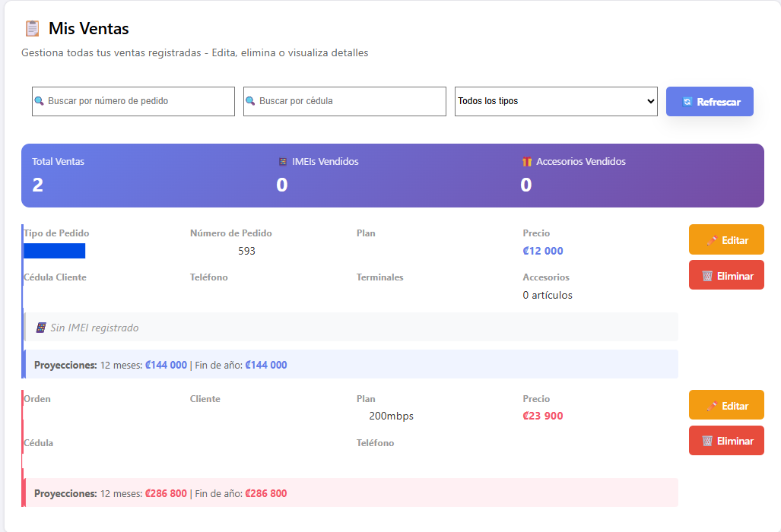Click the trash icon for the 200mbps sale

(707, 441)
